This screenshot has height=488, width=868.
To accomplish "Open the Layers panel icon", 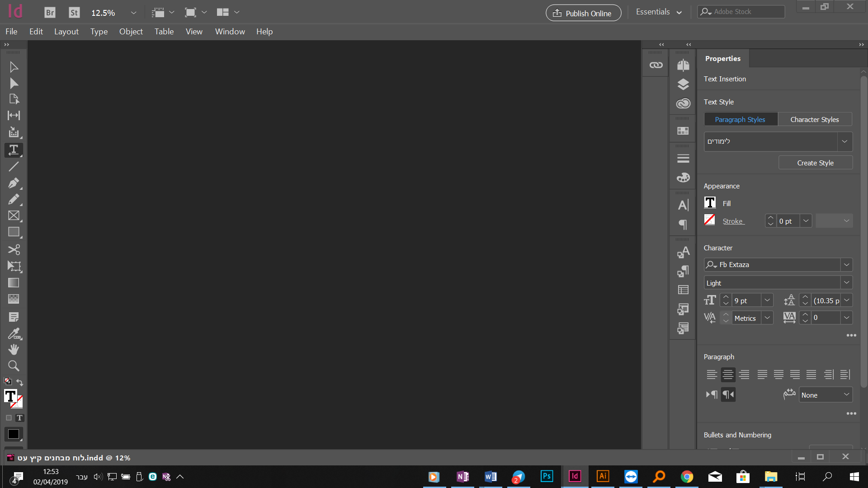I will (x=683, y=84).
